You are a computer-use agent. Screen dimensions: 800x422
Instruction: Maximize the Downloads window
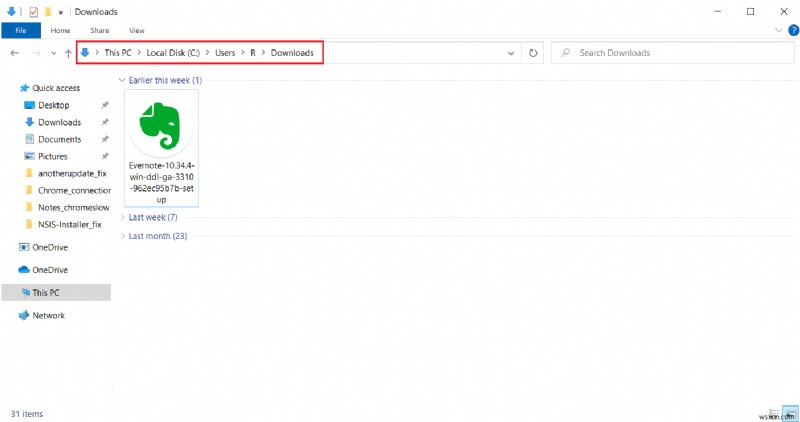[751, 12]
